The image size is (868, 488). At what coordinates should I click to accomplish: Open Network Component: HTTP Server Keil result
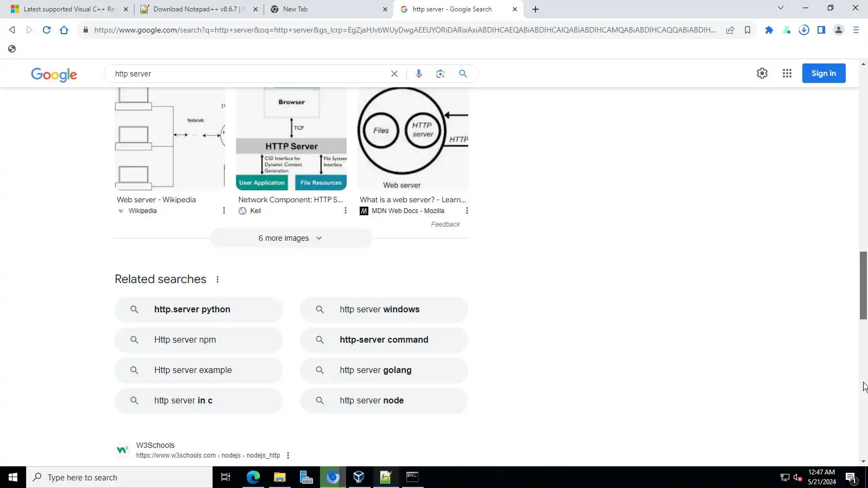[290, 200]
